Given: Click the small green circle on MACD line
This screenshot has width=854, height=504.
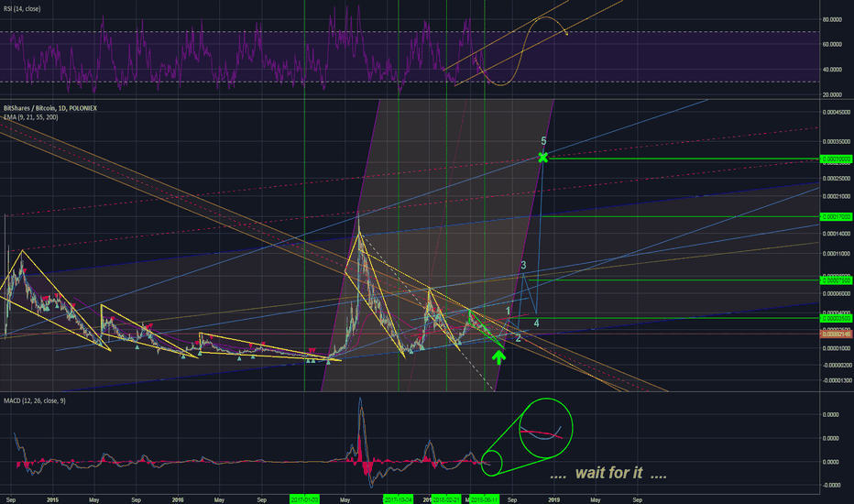Looking at the screenshot, I should coord(491,463).
